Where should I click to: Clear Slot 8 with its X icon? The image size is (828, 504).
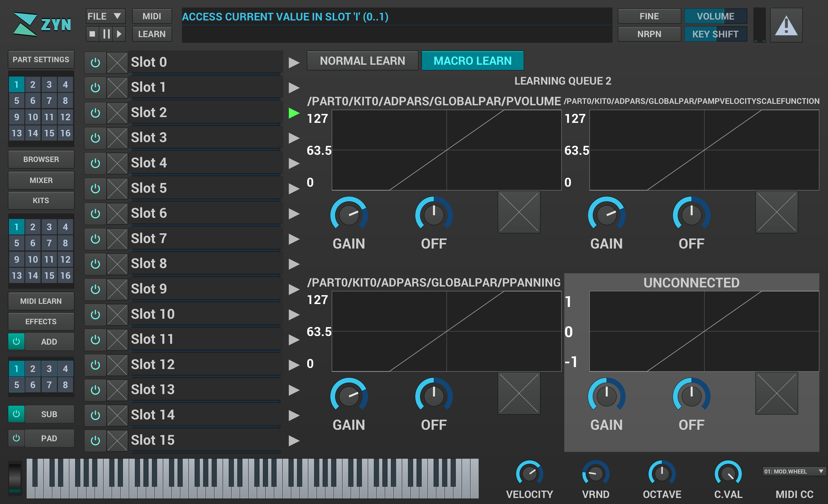tap(117, 264)
